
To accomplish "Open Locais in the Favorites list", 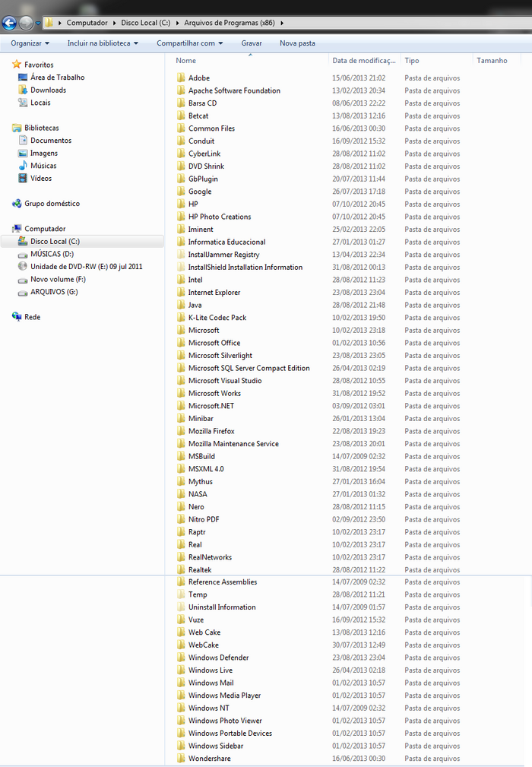I will [40, 103].
